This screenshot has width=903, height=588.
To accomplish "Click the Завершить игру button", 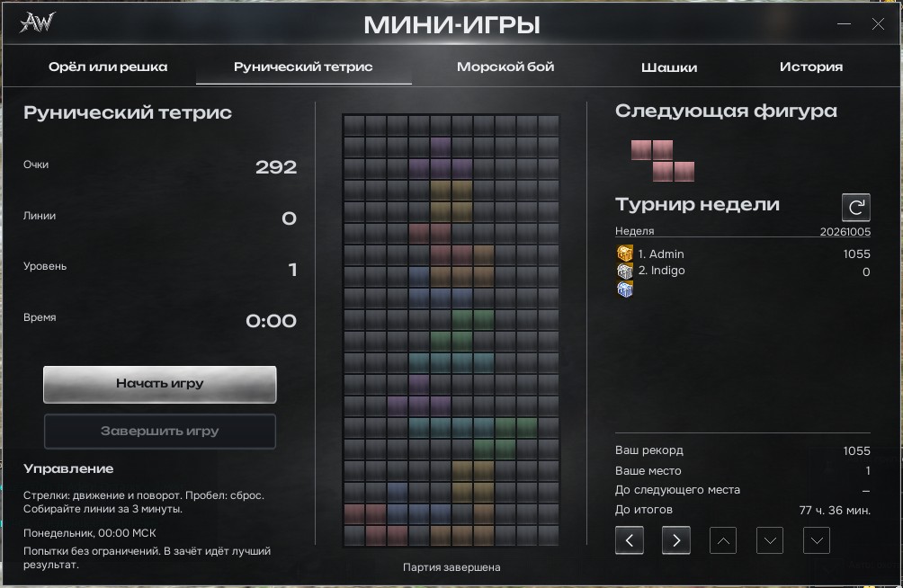I will pyautogui.click(x=159, y=432).
